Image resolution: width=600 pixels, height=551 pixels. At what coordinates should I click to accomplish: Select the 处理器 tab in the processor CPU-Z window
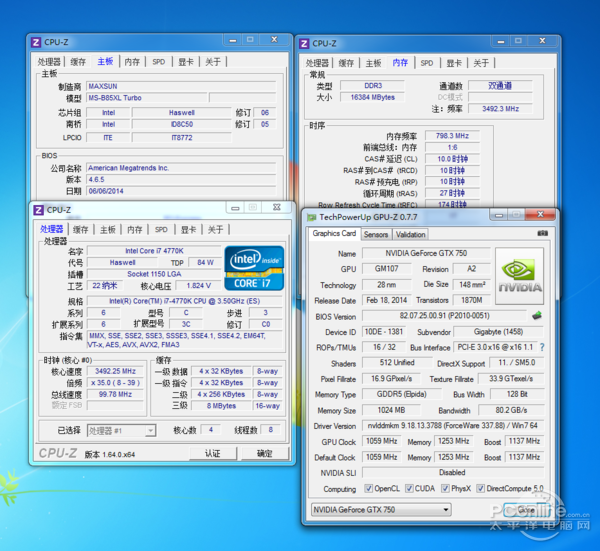(x=52, y=229)
